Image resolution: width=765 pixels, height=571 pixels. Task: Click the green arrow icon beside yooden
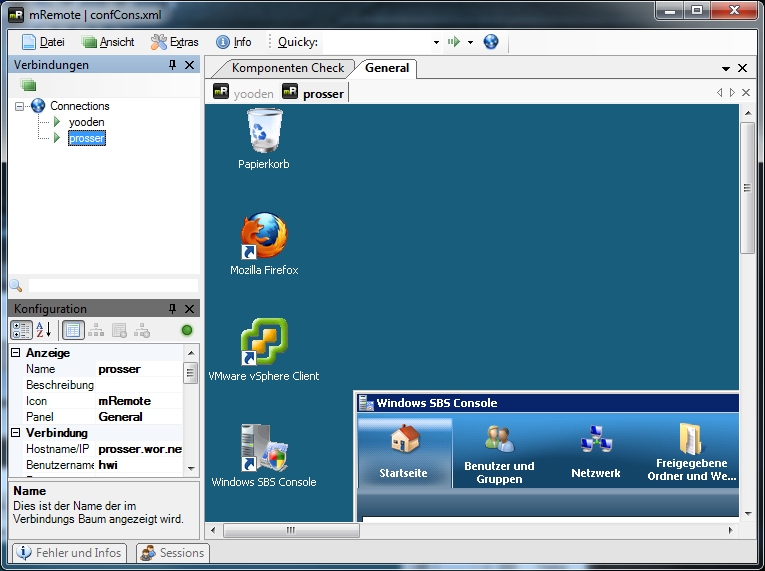tap(57, 122)
